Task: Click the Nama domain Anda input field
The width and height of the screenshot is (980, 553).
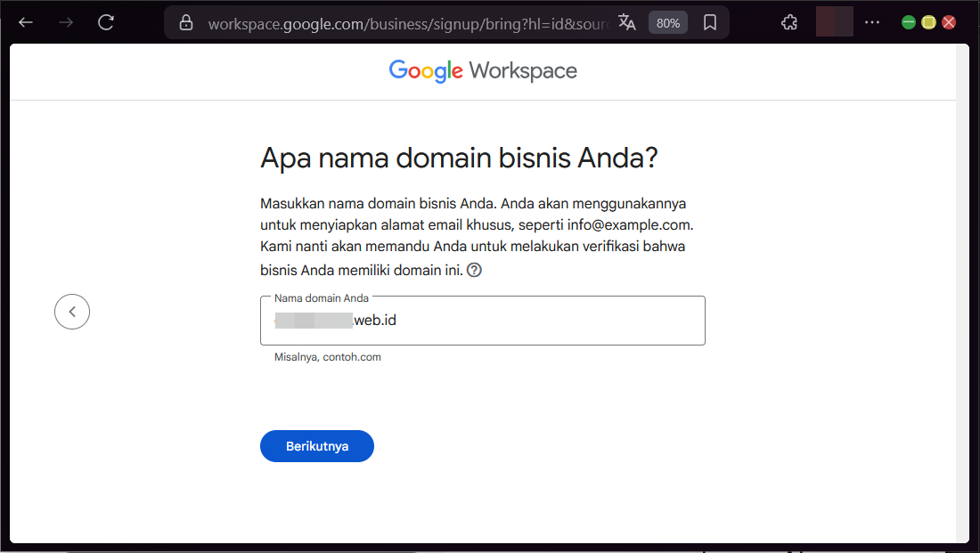Action: pos(483,321)
